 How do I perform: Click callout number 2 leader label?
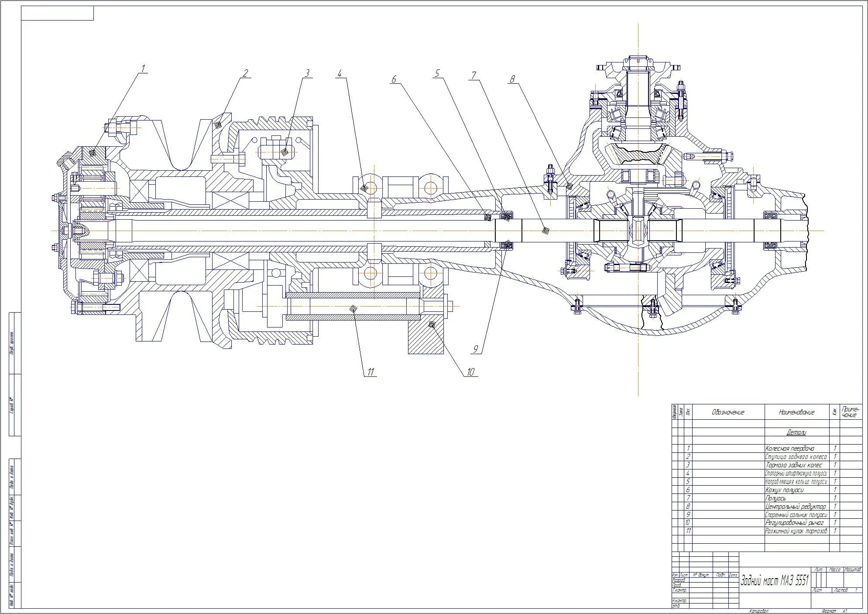tap(245, 73)
